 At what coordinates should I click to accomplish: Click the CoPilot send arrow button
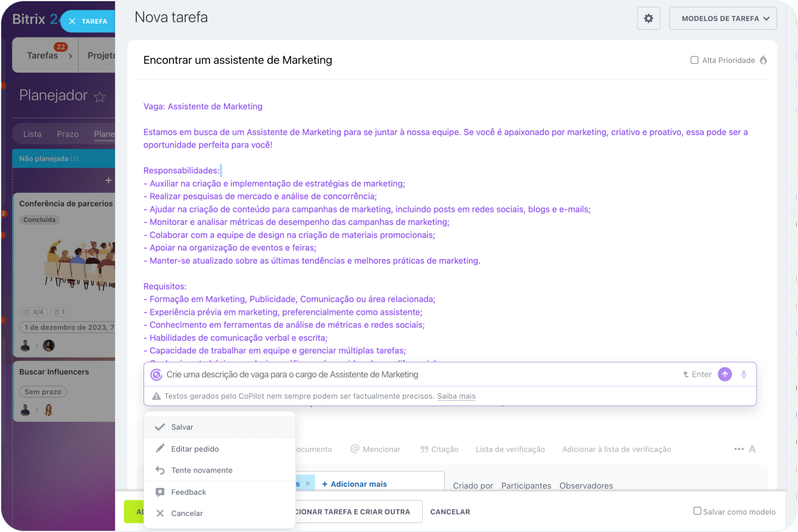[x=724, y=374]
